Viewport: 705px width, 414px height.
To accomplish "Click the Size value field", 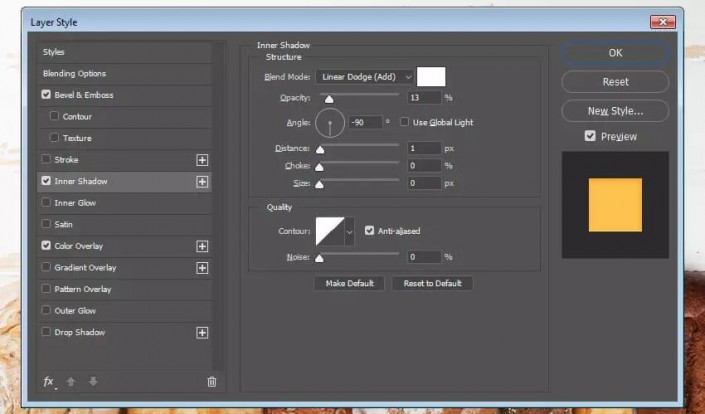I will click(x=424, y=183).
